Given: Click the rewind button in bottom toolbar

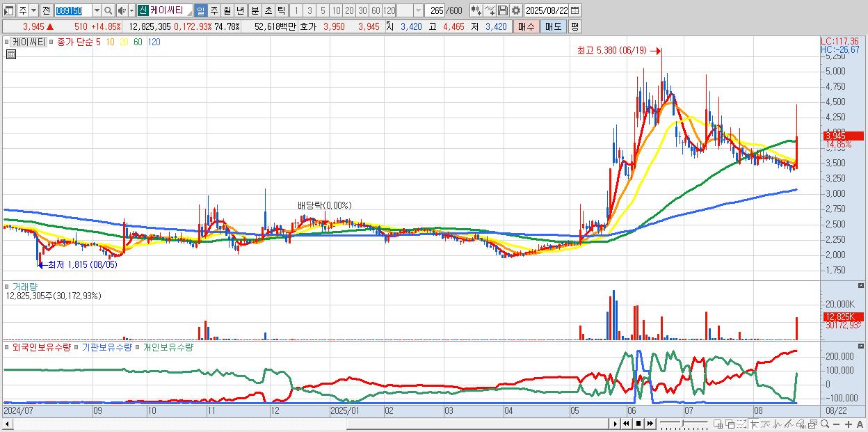Looking at the screenshot, I should click(x=626, y=424).
